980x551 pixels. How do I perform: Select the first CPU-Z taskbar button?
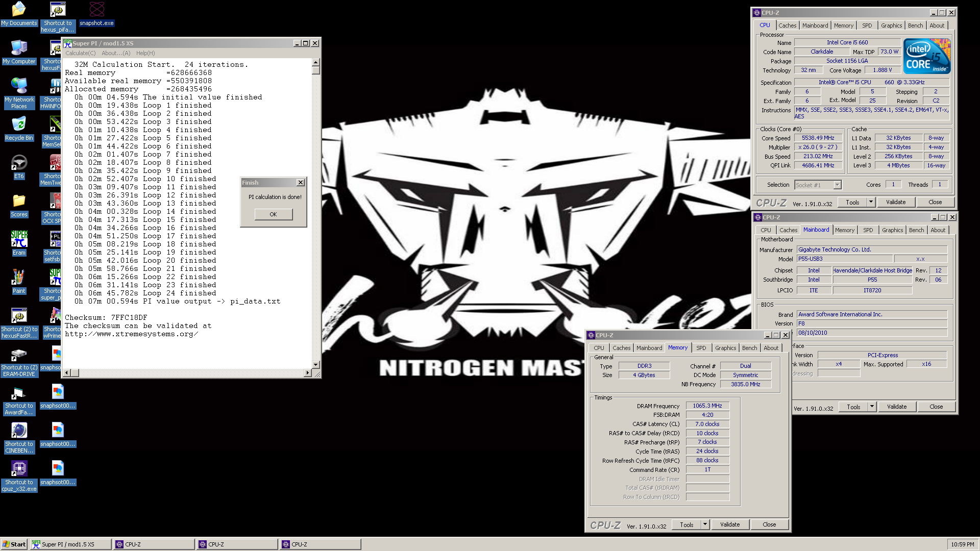click(x=154, y=544)
